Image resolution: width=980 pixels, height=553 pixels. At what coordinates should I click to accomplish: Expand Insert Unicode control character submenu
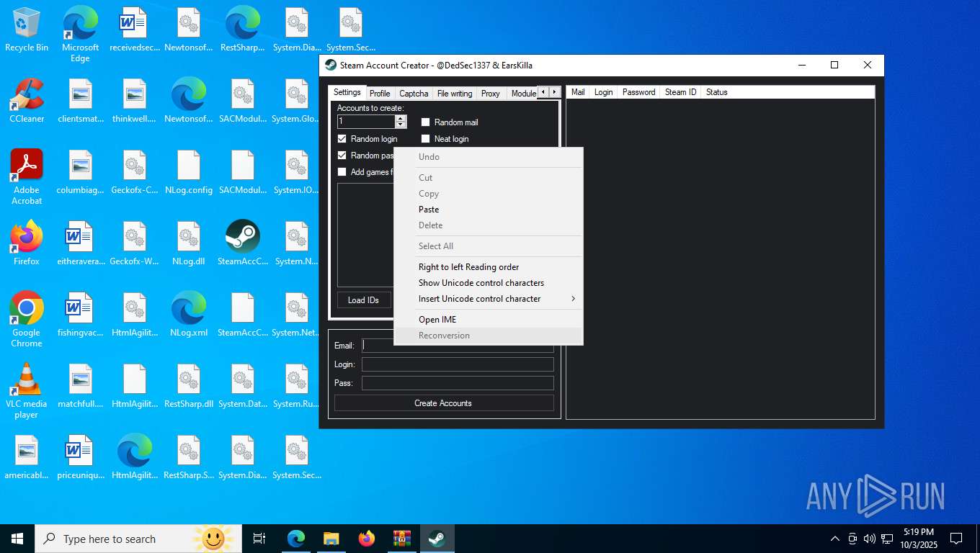[498, 299]
